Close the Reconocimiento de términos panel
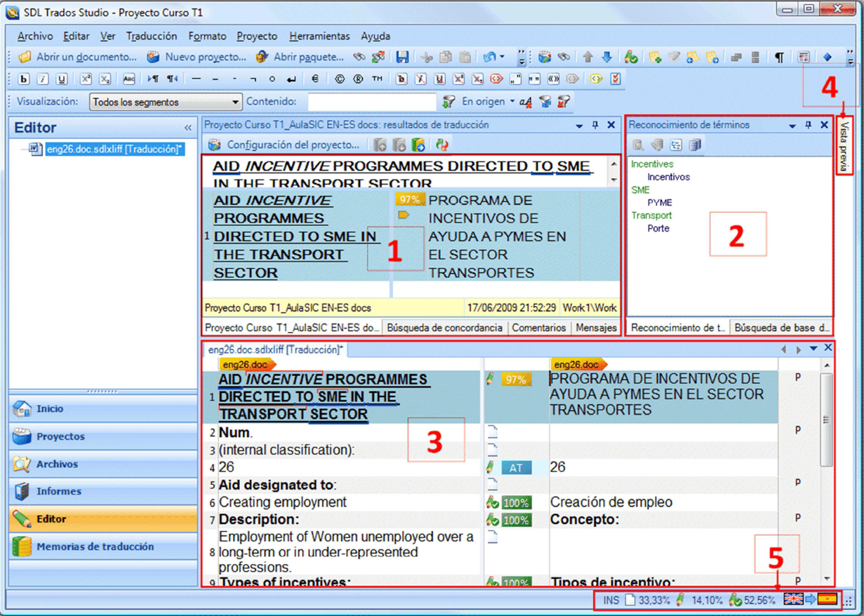This screenshot has height=616, width=864. tap(825, 125)
